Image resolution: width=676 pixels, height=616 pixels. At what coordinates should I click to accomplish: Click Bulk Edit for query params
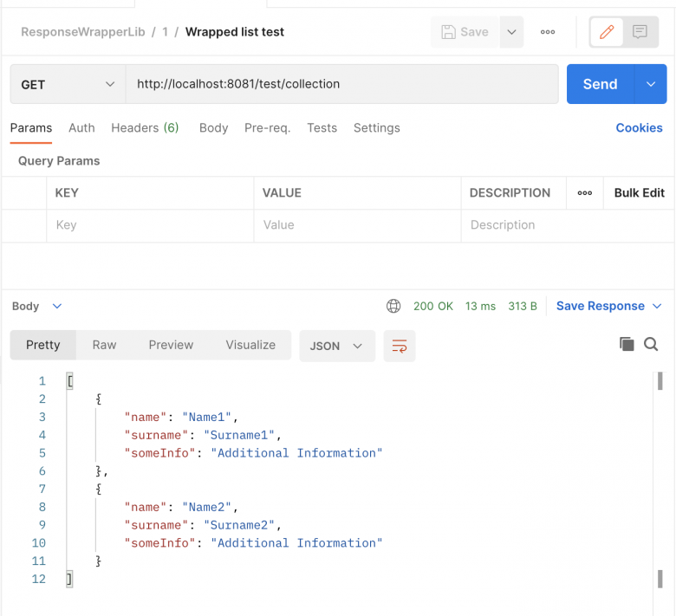coord(639,192)
